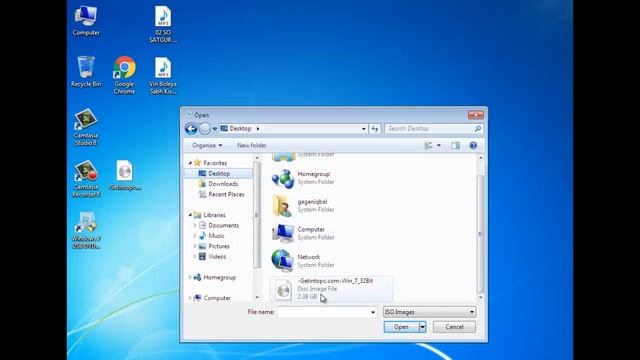The width and height of the screenshot is (640, 360).
Task: Open the address bar history dropdown
Action: pos(363,129)
